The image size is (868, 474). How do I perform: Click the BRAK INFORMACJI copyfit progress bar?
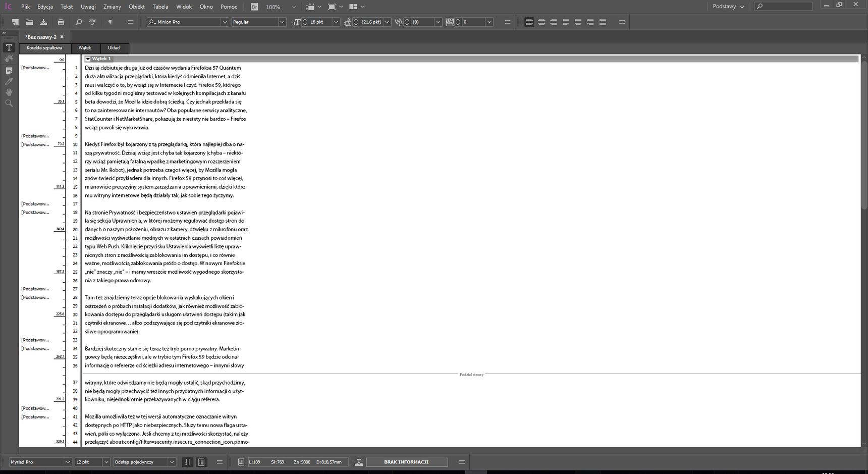[x=406, y=462]
